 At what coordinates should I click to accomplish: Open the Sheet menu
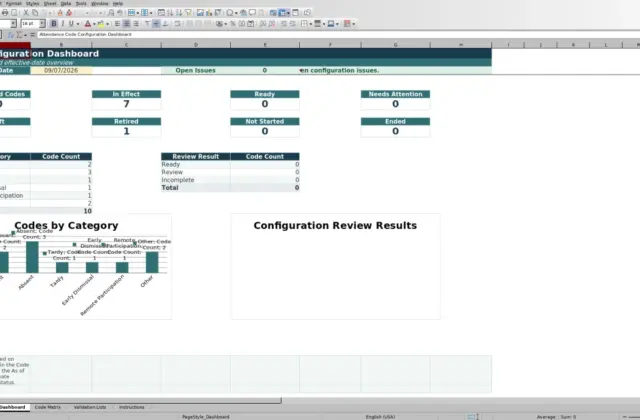pos(50,3)
